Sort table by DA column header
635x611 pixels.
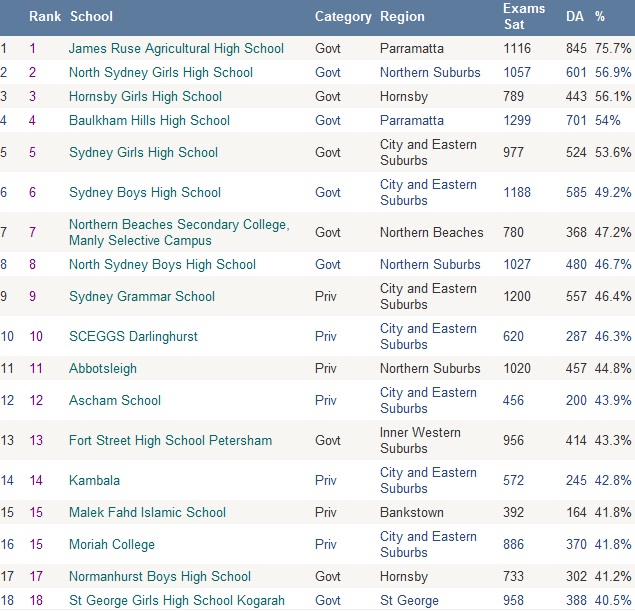(575, 16)
